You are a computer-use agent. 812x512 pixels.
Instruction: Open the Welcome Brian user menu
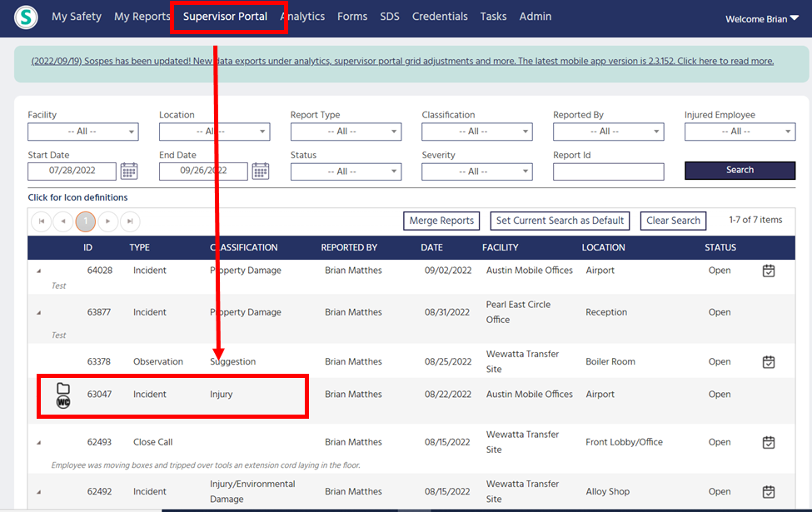point(762,19)
